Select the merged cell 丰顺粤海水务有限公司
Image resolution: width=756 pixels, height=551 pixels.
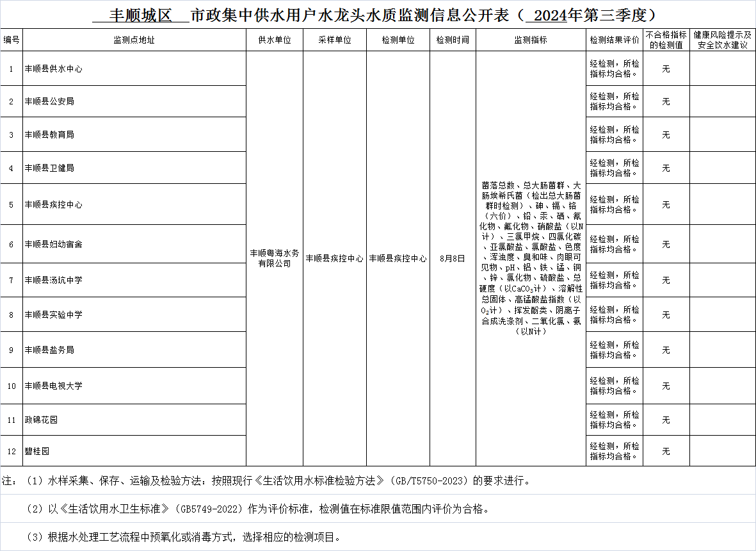pos(275,259)
